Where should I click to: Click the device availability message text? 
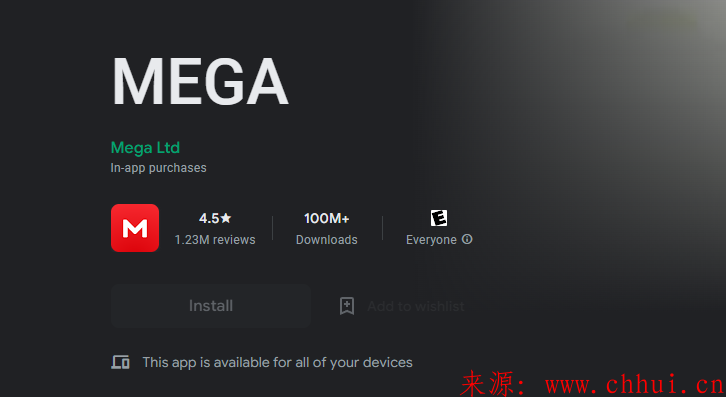[x=277, y=362]
